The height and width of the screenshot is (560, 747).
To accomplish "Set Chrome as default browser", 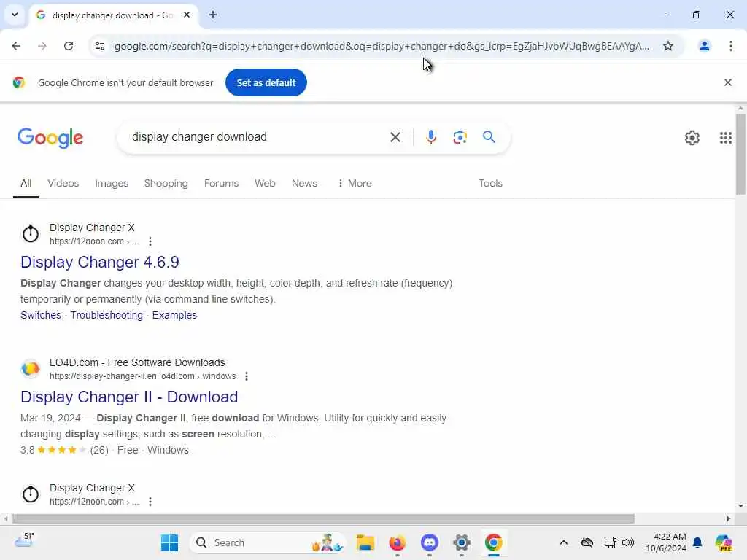I will [x=266, y=82].
